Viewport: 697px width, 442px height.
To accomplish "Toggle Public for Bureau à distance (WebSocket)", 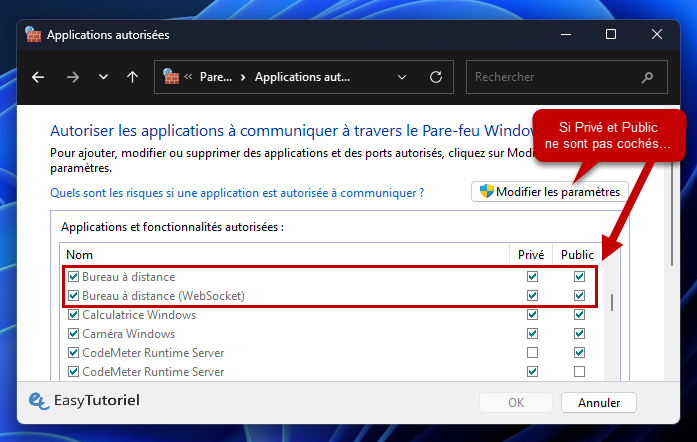I will [579, 295].
